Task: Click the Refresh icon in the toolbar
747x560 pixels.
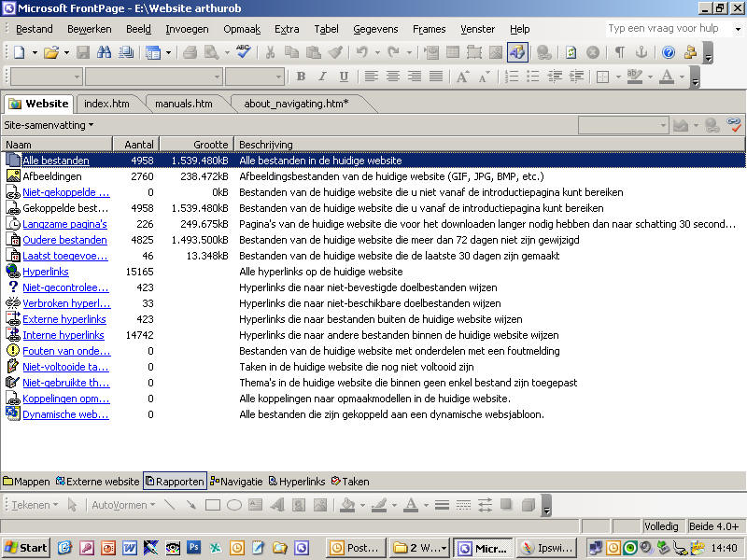Action: pos(571,52)
